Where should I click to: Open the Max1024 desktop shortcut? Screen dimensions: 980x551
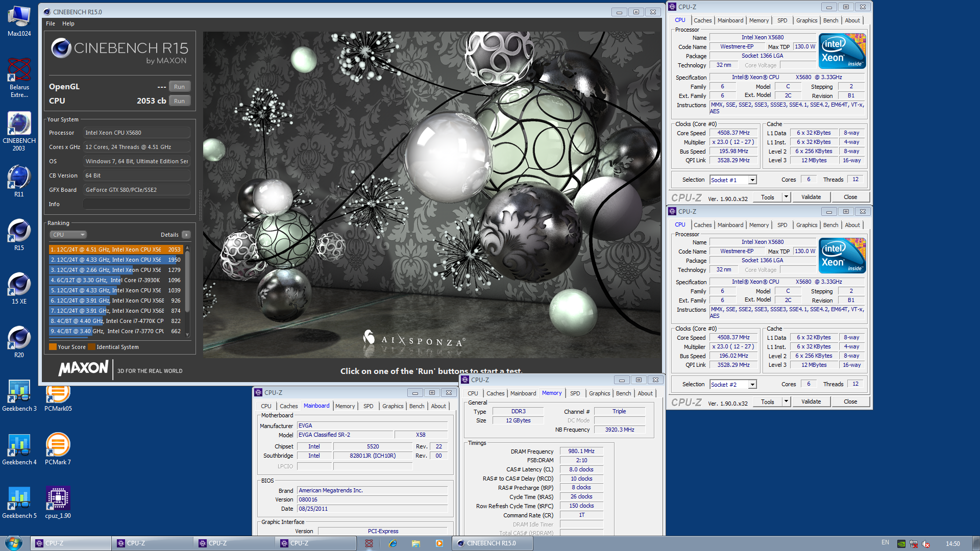click(19, 21)
